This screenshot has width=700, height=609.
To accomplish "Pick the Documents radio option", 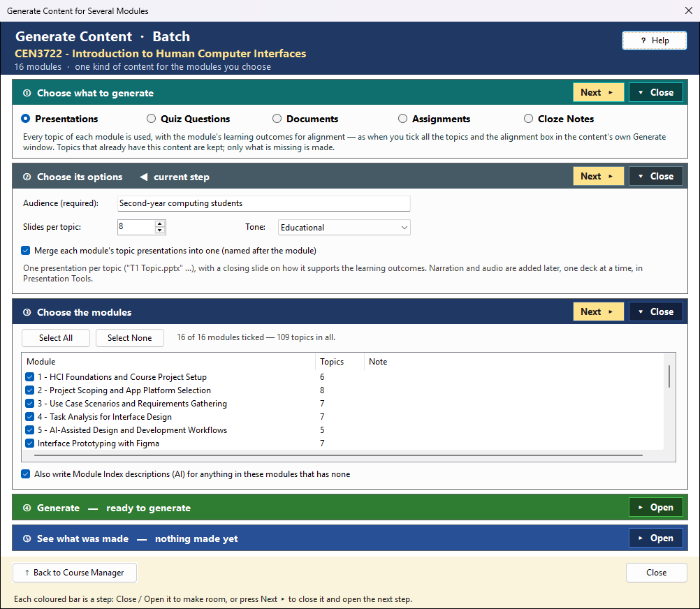I will click(x=305, y=119).
